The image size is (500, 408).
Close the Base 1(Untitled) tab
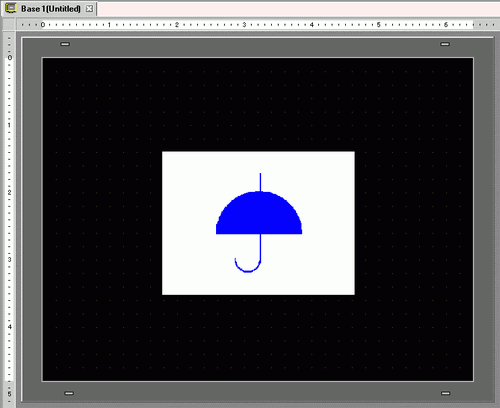pyautogui.click(x=89, y=9)
